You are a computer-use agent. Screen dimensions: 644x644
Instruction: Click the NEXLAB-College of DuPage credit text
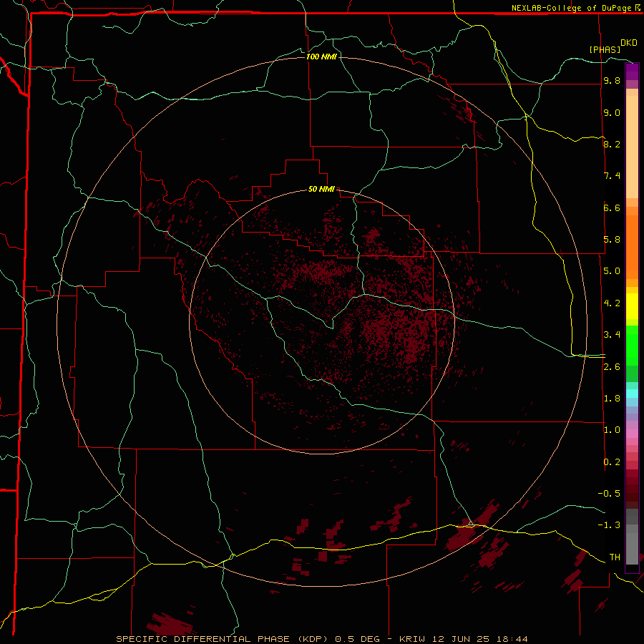pyautogui.click(x=571, y=8)
